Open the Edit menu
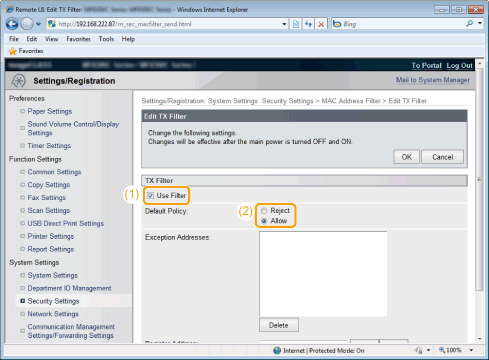Screen dimensions: 489x360 (x=32, y=39)
